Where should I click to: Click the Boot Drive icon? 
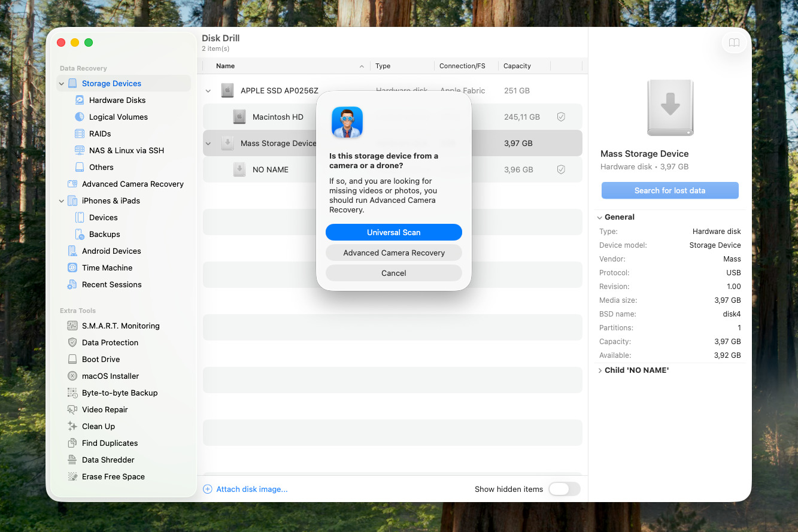pyautogui.click(x=72, y=359)
